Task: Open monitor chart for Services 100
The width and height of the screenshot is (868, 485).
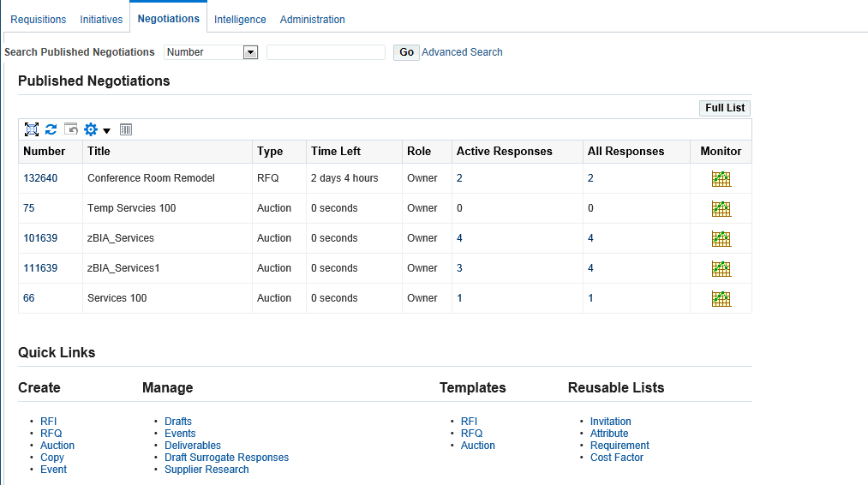Action: (721, 298)
